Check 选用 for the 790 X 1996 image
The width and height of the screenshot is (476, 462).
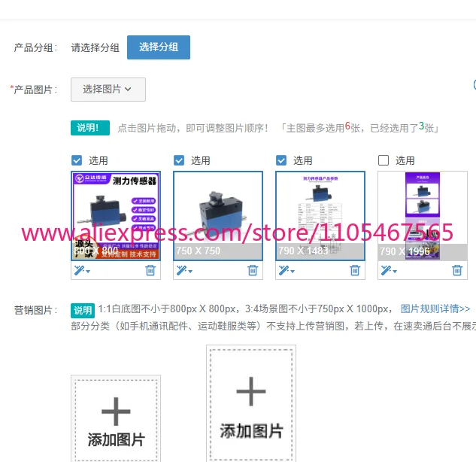[384, 160]
